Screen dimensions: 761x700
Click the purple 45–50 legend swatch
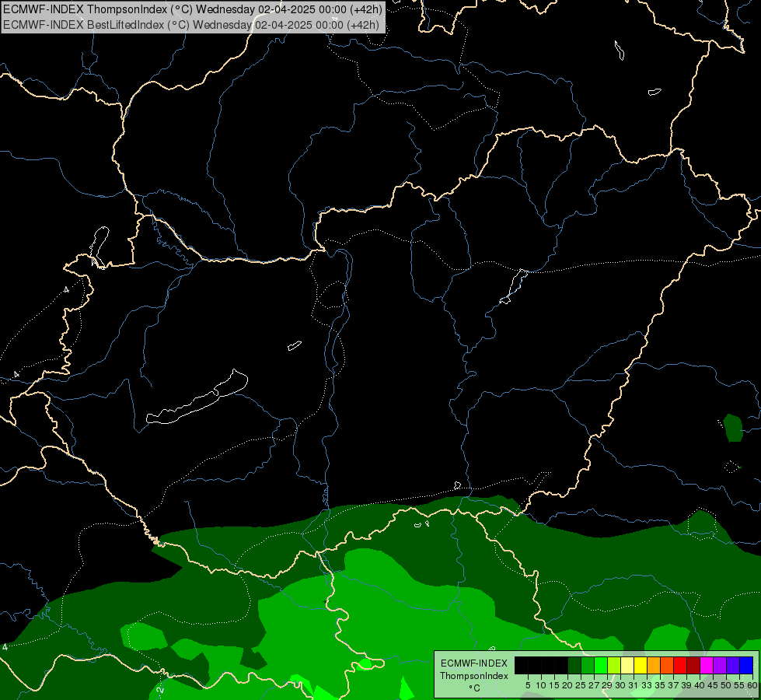[x=720, y=666]
